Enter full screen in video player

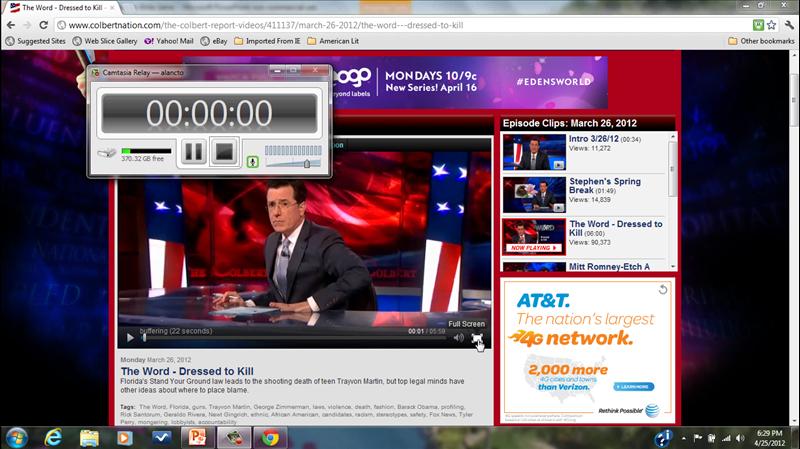[477, 338]
